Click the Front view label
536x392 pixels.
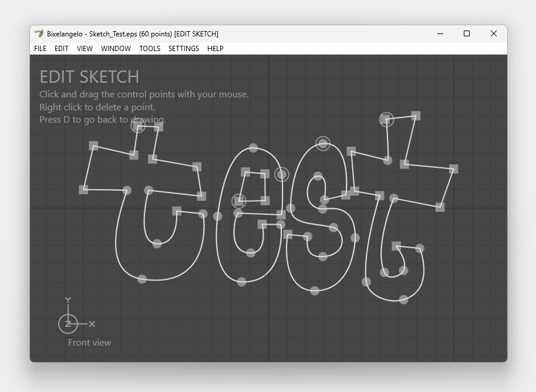(x=89, y=343)
